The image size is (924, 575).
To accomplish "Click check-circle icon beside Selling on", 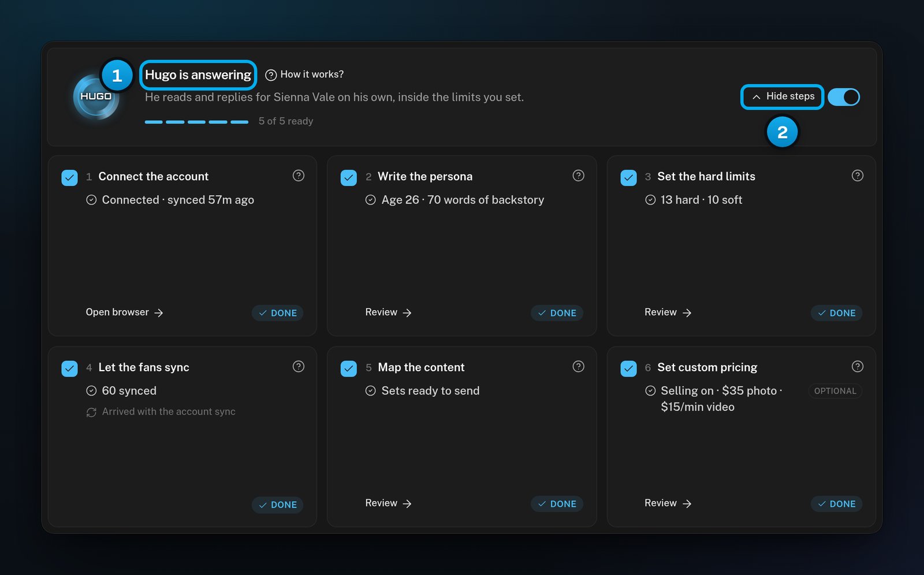I will point(650,391).
